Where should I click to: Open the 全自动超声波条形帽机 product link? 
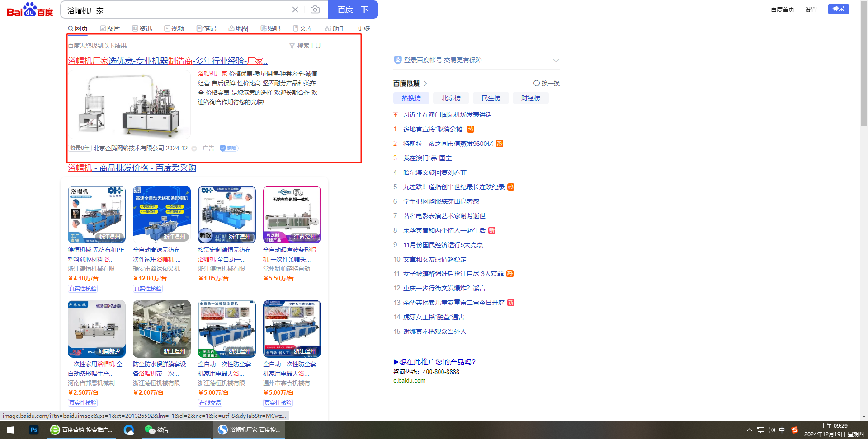(x=290, y=254)
